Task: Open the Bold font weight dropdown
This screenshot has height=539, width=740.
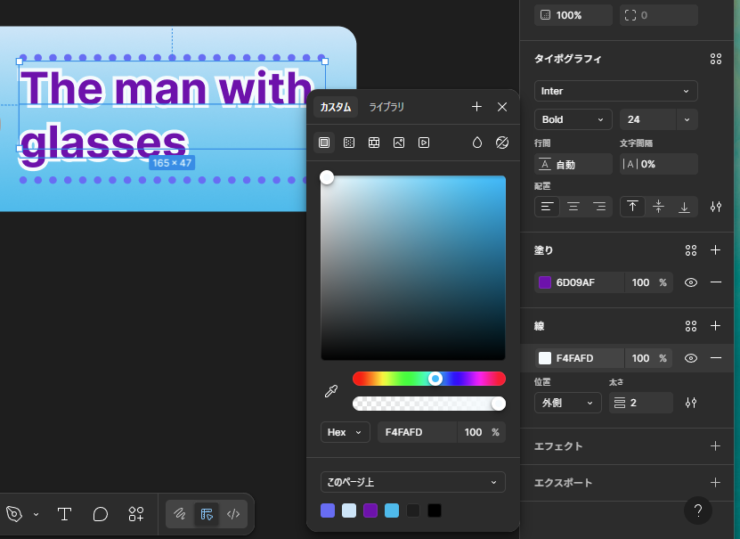Action: click(x=572, y=119)
